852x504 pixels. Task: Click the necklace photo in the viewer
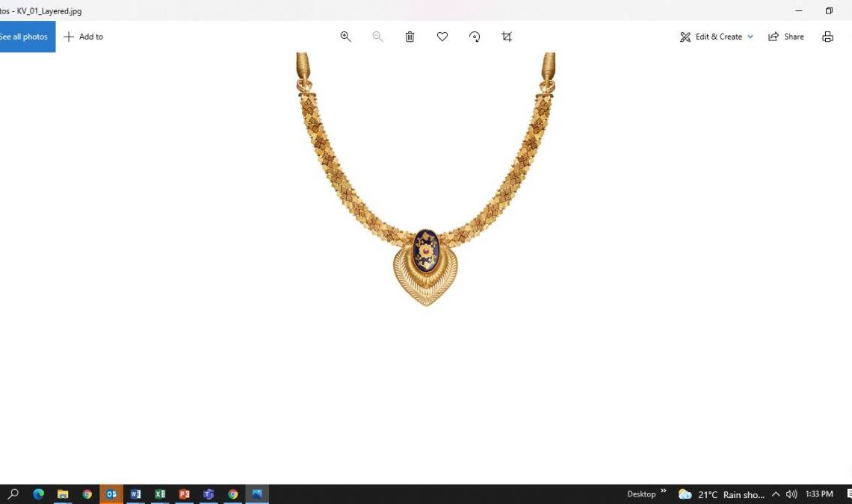(425, 179)
